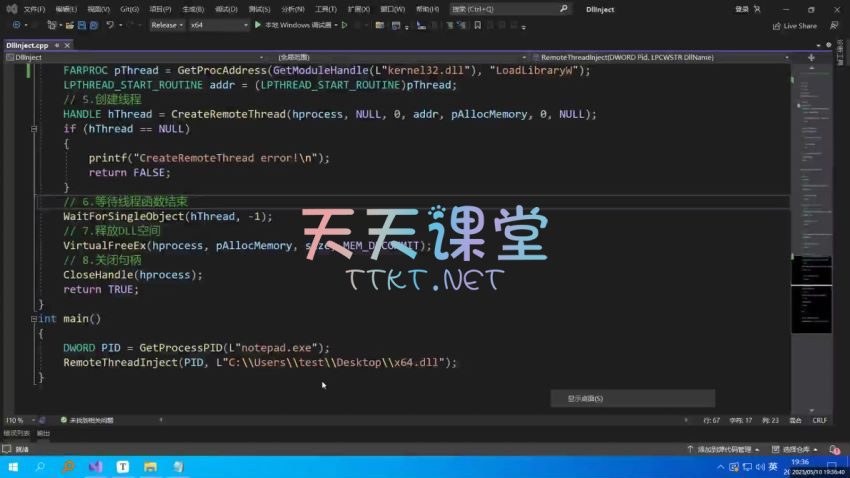This screenshot has height=478, width=850.
Task: Click the minimap code overview scrollbar
Action: point(811,200)
